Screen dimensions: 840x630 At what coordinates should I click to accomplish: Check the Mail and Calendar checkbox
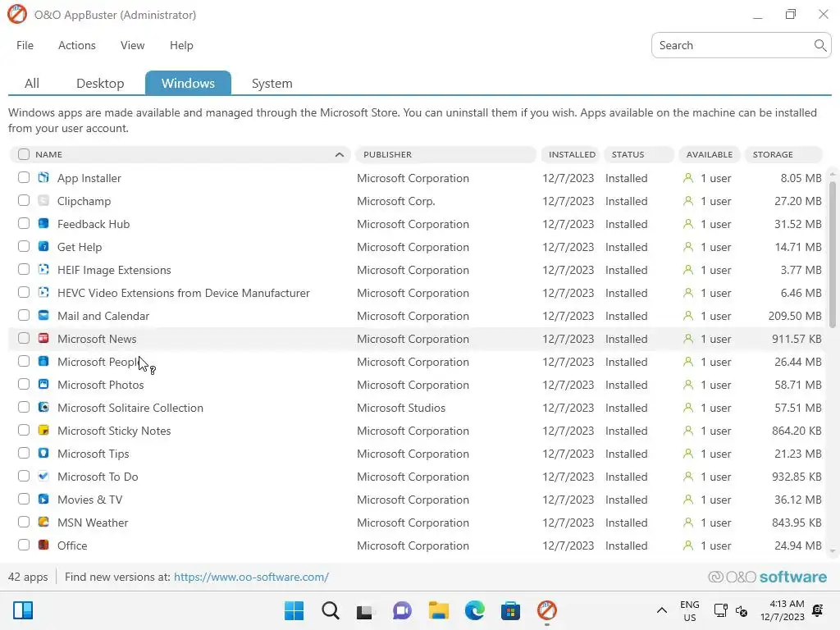24,315
